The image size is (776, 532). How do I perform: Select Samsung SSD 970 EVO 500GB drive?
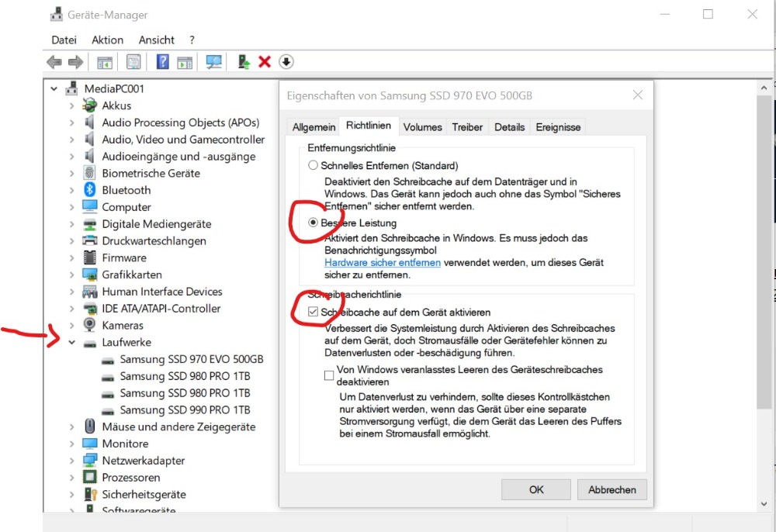pos(192,359)
